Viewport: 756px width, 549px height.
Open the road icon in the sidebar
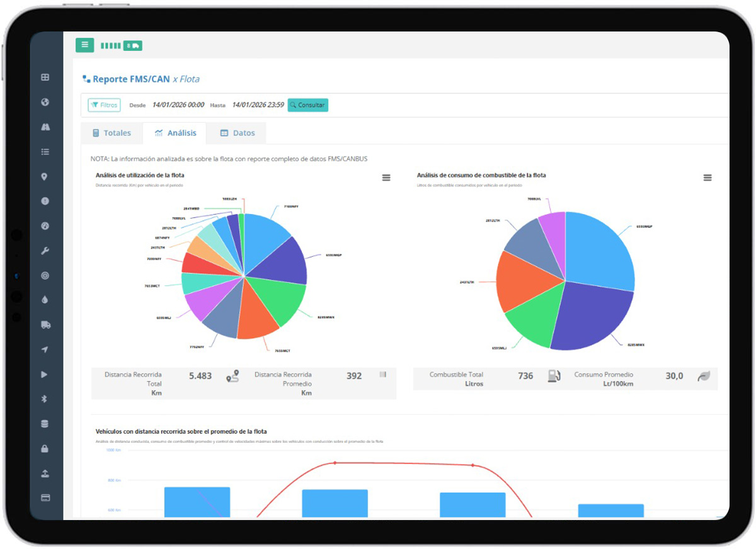(x=45, y=127)
